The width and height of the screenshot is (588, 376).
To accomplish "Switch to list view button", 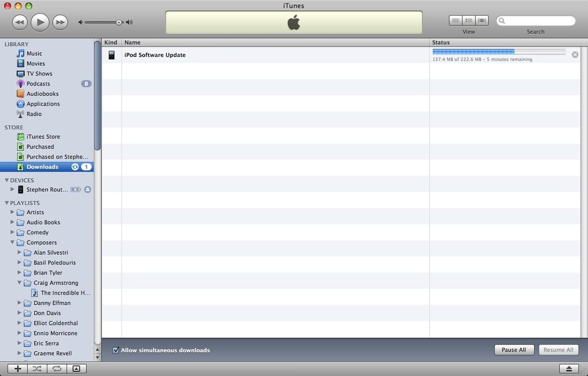I will click(455, 21).
